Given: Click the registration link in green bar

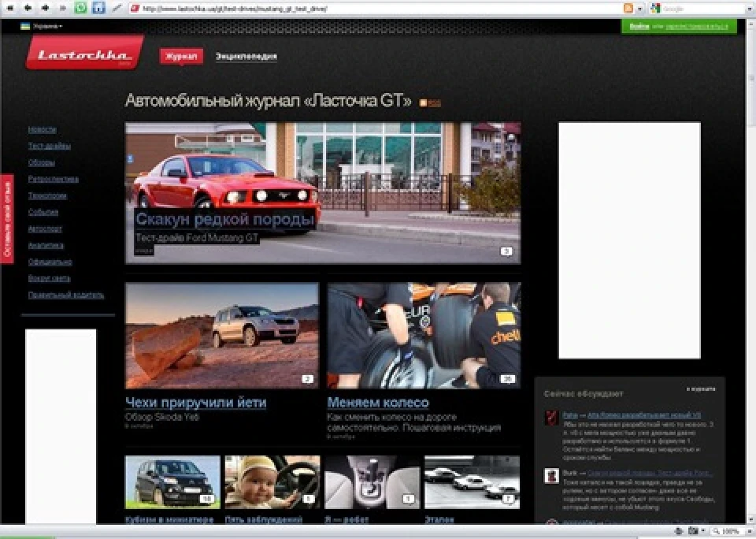Looking at the screenshot, I should [696, 27].
